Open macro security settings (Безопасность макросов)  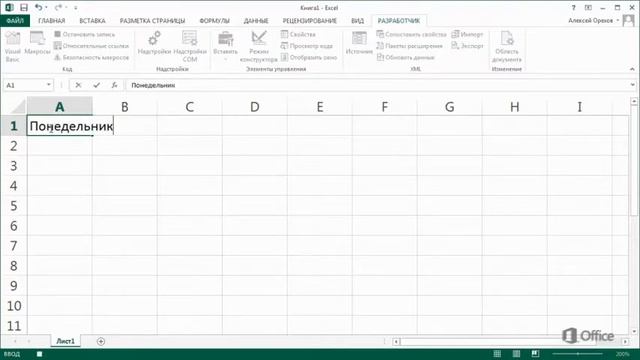coord(91,58)
